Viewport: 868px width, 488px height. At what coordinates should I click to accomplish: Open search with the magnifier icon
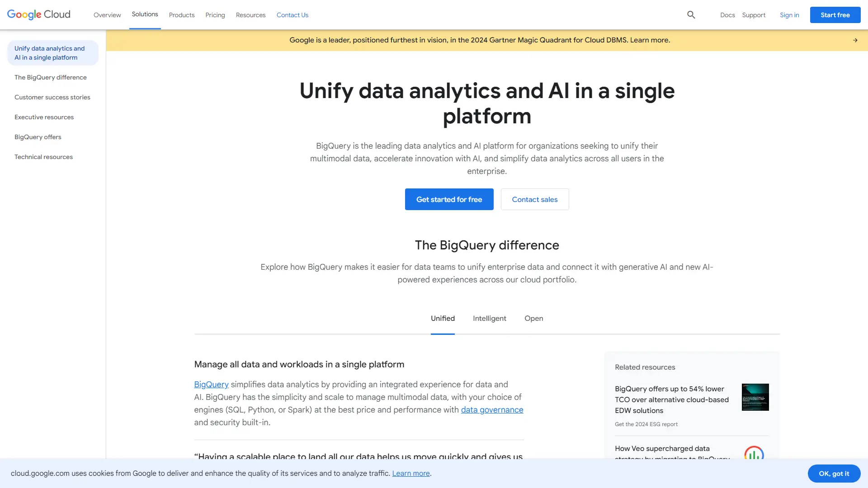point(691,15)
